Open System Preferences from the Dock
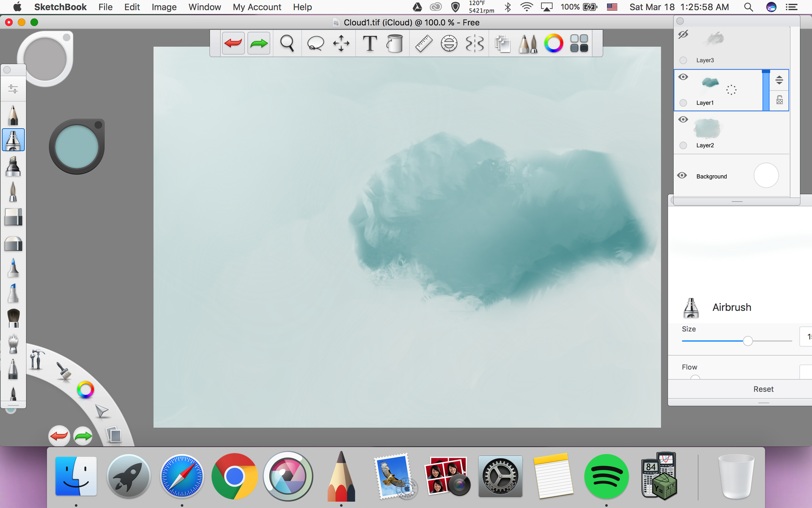812x508 pixels. click(x=500, y=476)
